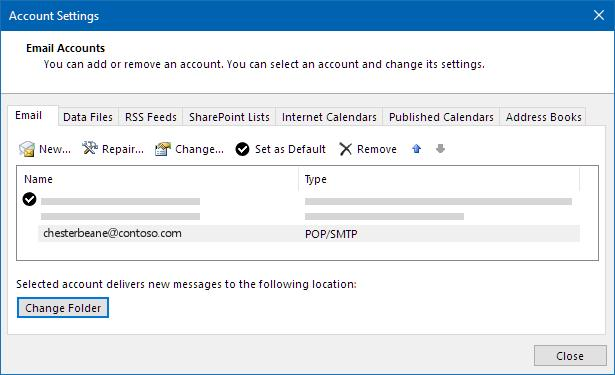Select chesterbeane@contoso.com account row

[x=309, y=233]
